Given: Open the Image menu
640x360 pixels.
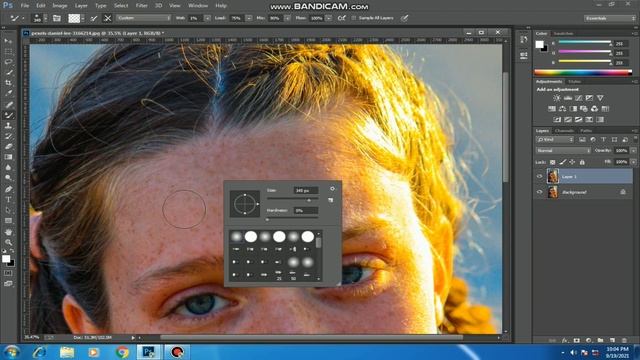Looking at the screenshot, I should (60, 6).
